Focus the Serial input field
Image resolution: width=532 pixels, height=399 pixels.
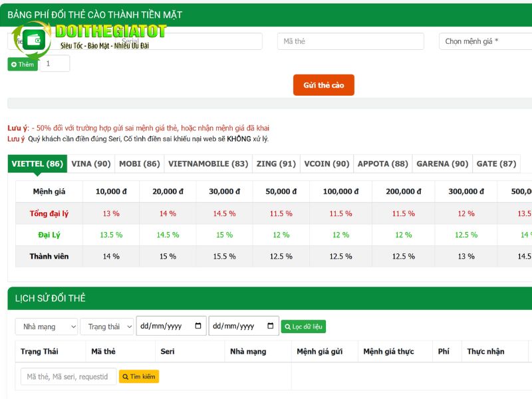[190, 41]
